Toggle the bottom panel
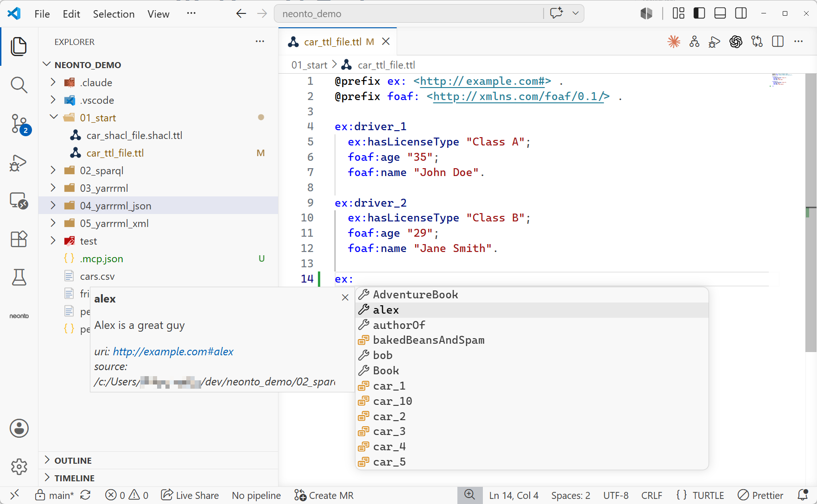The image size is (817, 504). (720, 13)
